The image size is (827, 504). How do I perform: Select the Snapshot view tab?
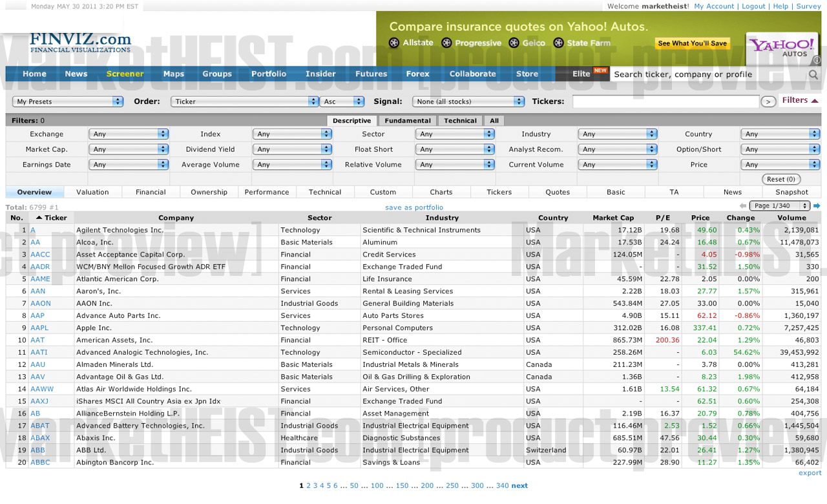(791, 192)
